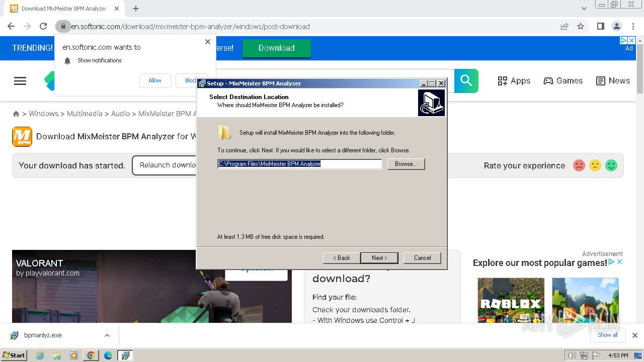Open Games section
Image resolution: width=644 pixels, height=362 pixels.
coord(563,81)
